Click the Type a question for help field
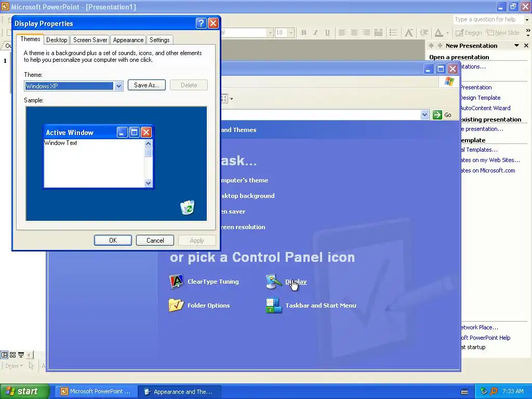 pyautogui.click(x=488, y=20)
